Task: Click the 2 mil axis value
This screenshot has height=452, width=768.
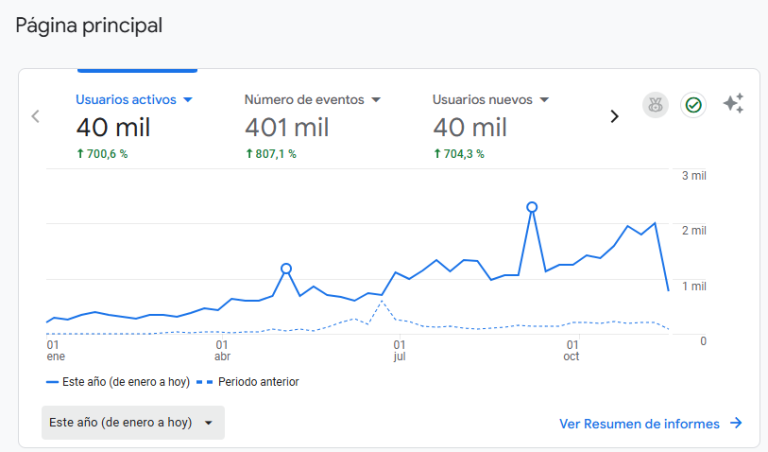Action: click(694, 231)
